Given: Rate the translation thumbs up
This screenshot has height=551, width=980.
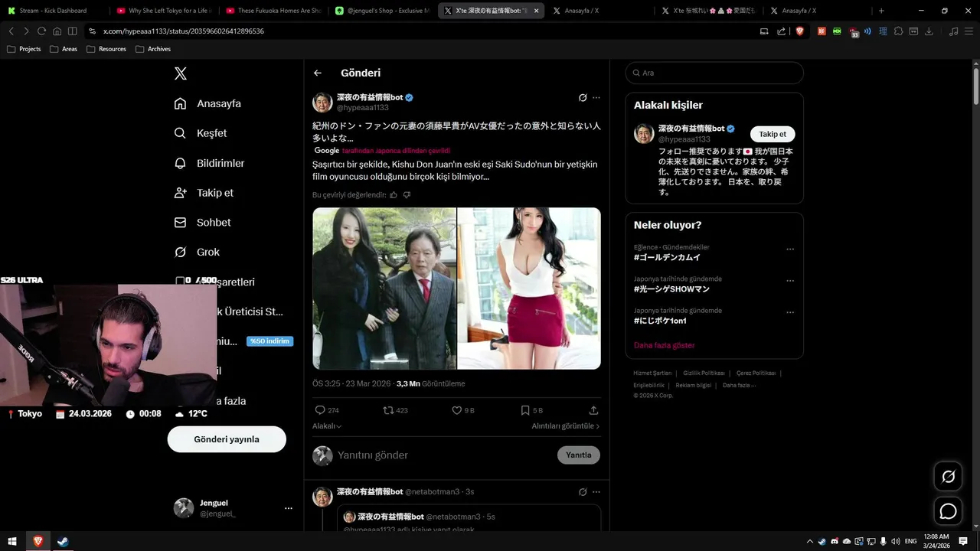Looking at the screenshot, I should tap(394, 195).
